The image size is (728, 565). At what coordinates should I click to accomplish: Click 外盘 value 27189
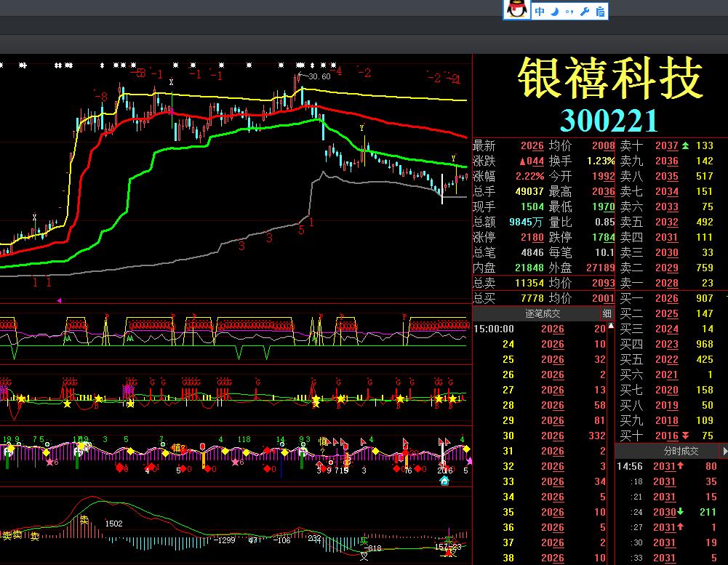(600, 268)
